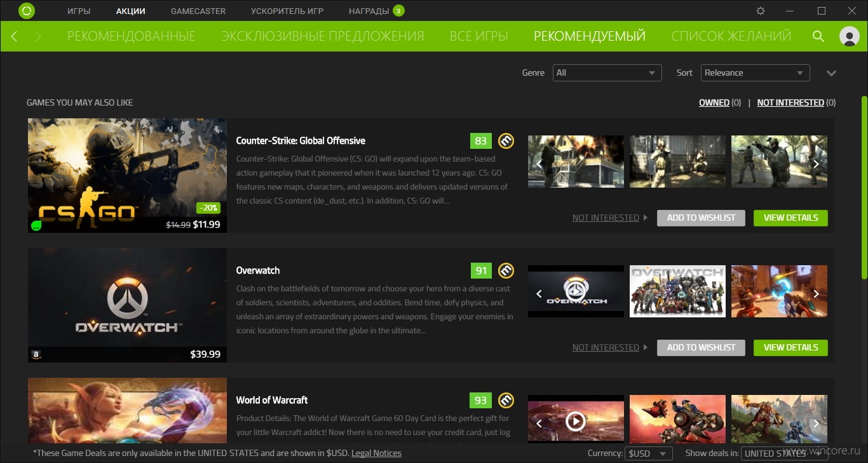The height and width of the screenshot is (463, 868).
Task: Click the World of Warcraft score 93
Action: click(x=481, y=400)
